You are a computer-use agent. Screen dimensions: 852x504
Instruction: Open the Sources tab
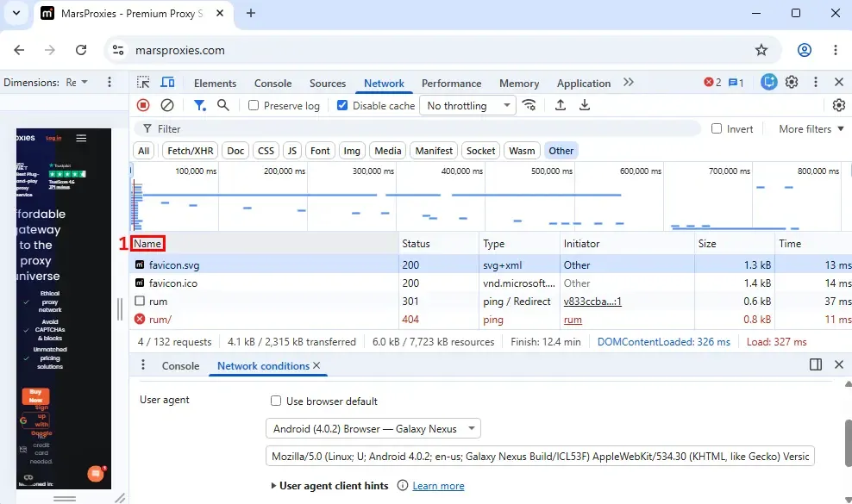tap(328, 83)
